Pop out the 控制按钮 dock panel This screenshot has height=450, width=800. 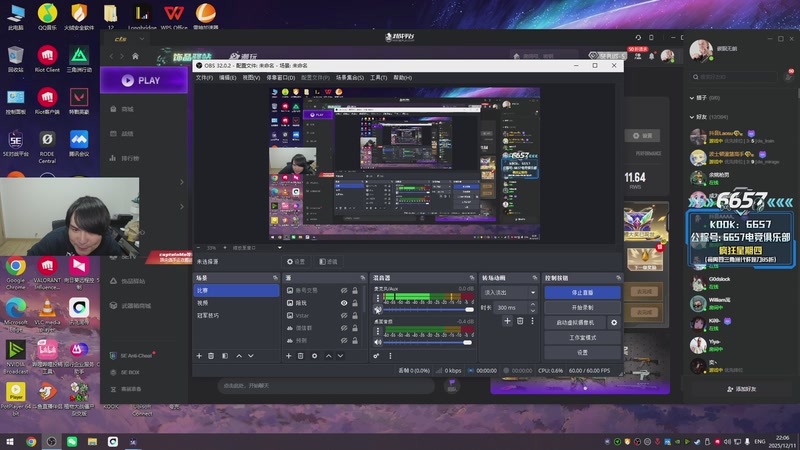[618, 278]
